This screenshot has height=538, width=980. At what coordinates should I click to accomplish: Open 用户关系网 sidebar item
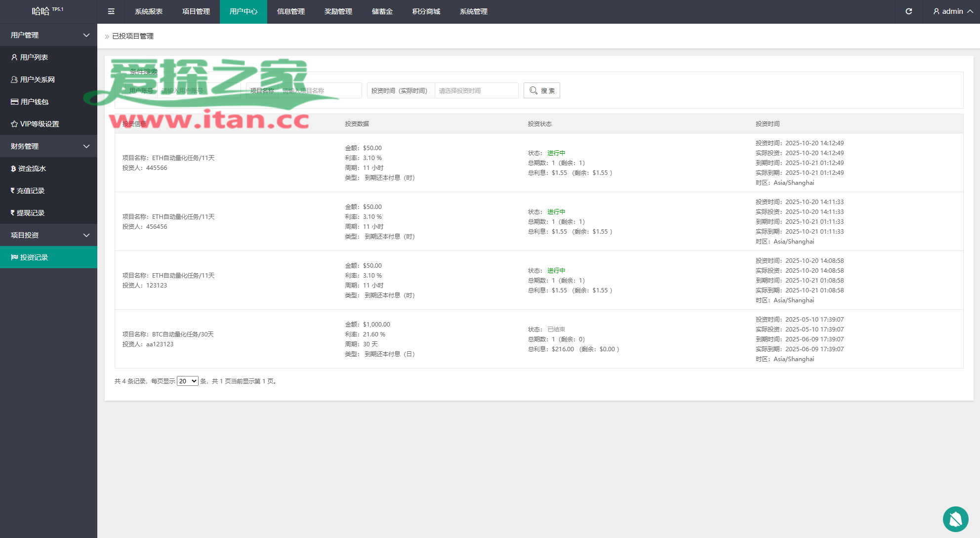pos(37,80)
